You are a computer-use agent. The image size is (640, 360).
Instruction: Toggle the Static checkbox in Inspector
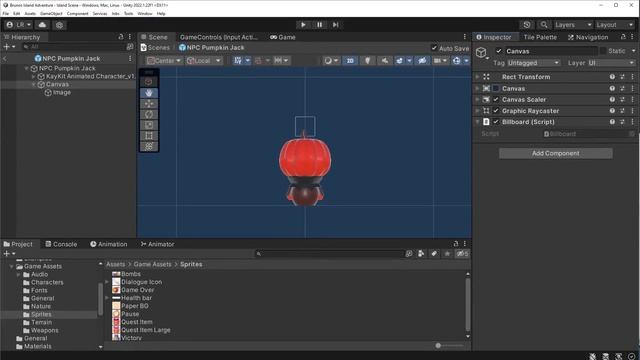[602, 51]
